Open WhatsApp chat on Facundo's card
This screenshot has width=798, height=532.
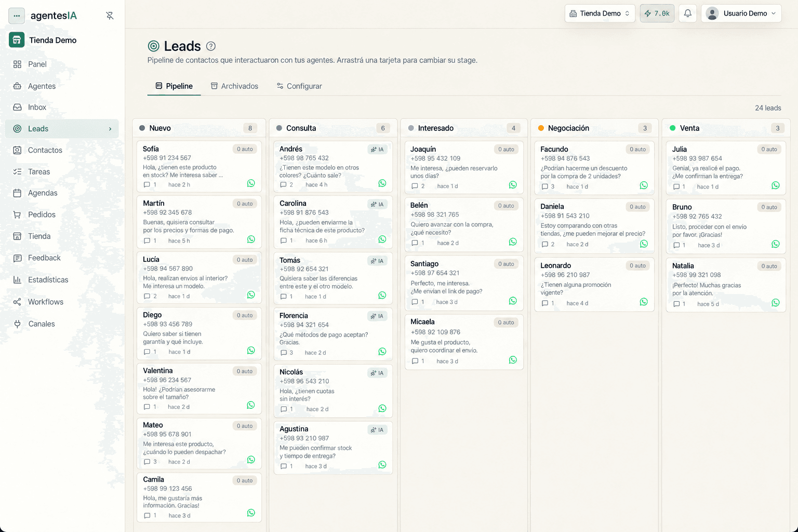tap(644, 185)
